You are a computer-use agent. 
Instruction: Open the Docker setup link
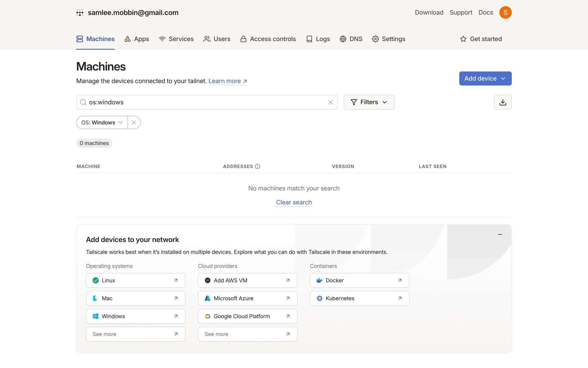359,280
